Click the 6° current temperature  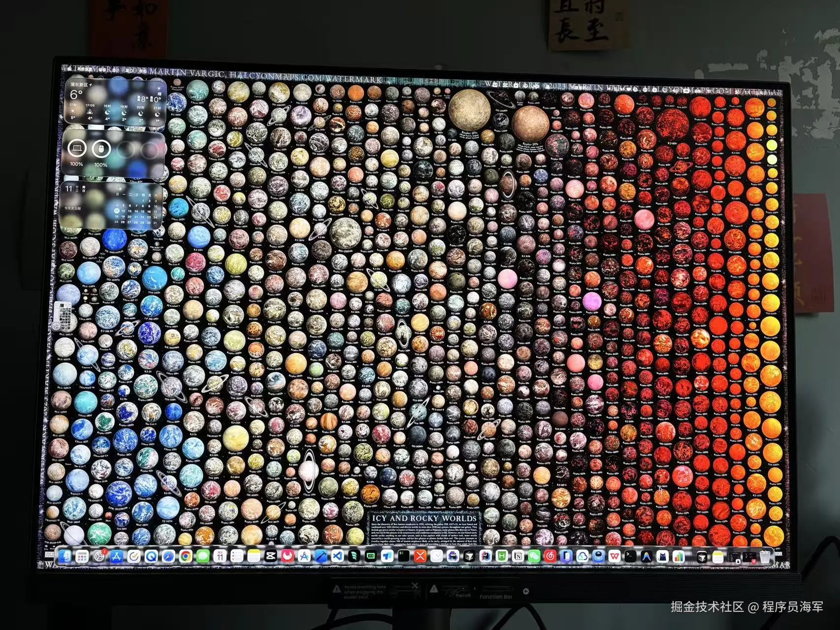[76, 95]
